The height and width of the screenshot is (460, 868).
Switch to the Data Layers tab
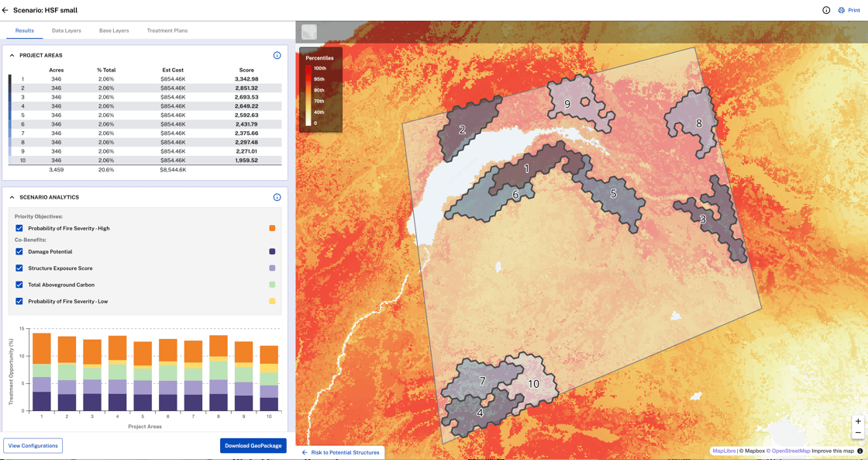(x=67, y=31)
